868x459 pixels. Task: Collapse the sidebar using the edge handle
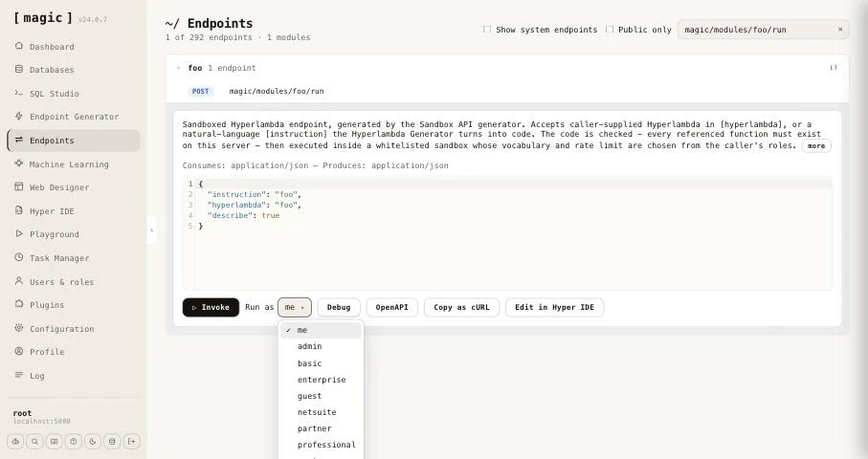(x=151, y=230)
